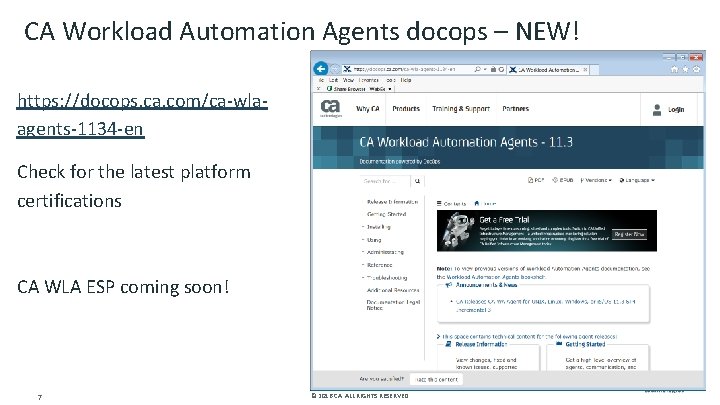Click the Share Browser icon in toolbar

[329, 89]
